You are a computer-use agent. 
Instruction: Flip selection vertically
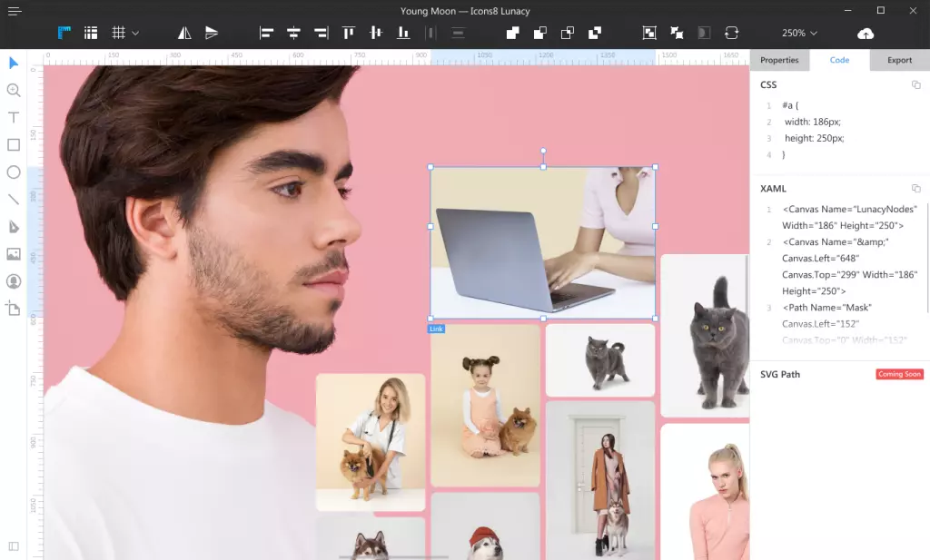tap(212, 33)
